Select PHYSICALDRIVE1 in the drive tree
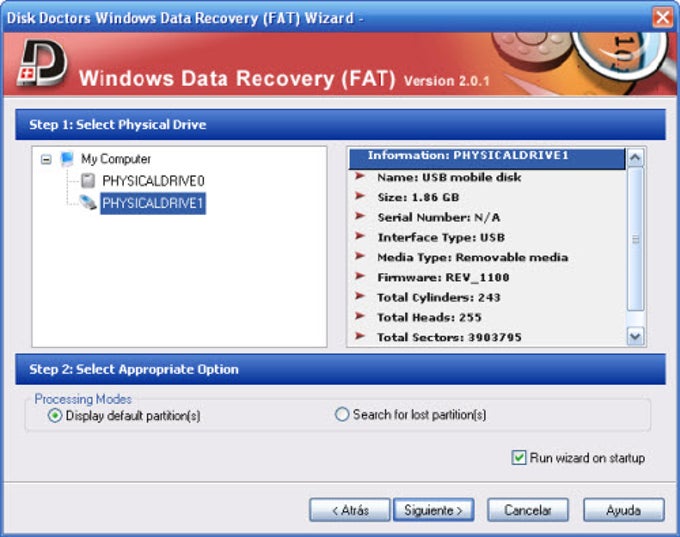Image resolution: width=680 pixels, height=537 pixels. click(153, 203)
